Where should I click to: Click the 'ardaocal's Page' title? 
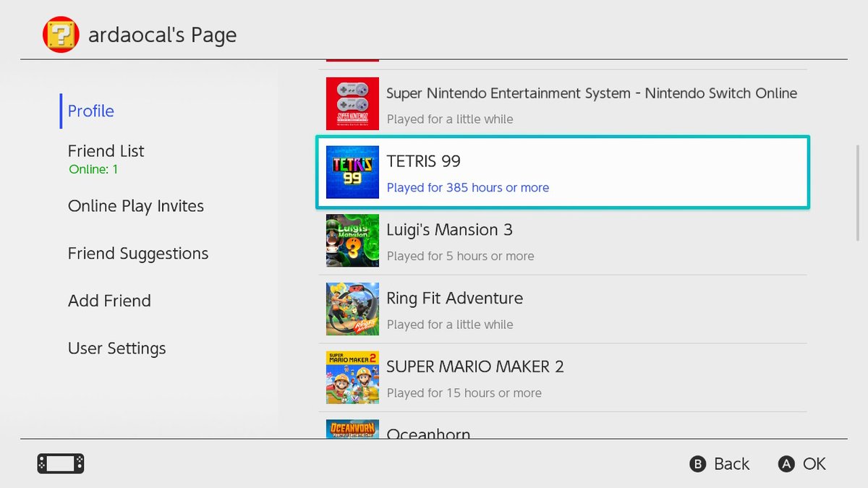pyautogui.click(x=162, y=35)
